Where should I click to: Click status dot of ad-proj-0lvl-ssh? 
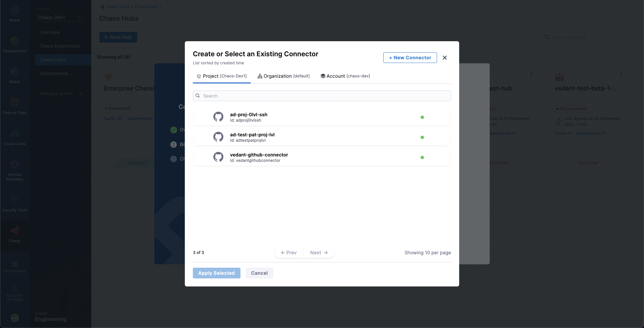[422, 117]
